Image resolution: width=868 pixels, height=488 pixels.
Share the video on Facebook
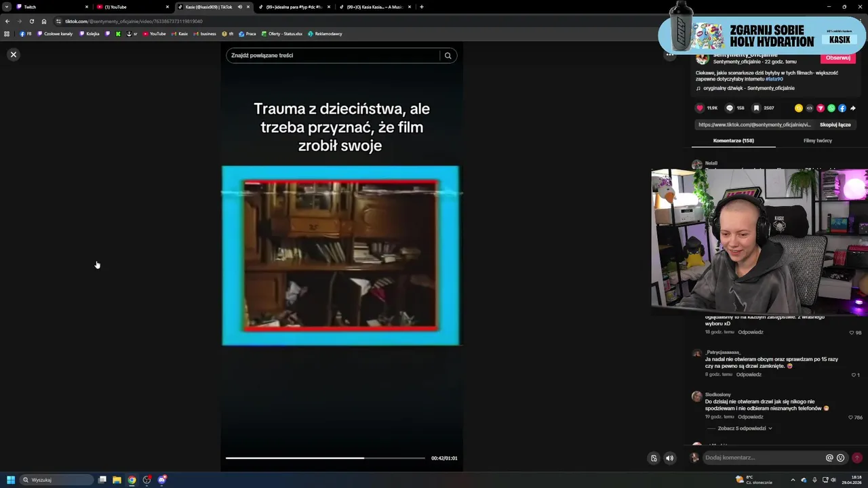[842, 108]
